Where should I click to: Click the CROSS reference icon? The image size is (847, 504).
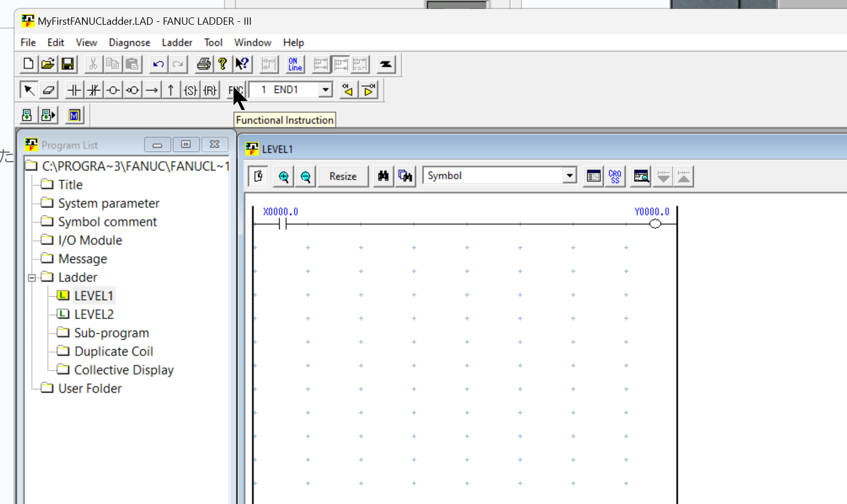615,176
